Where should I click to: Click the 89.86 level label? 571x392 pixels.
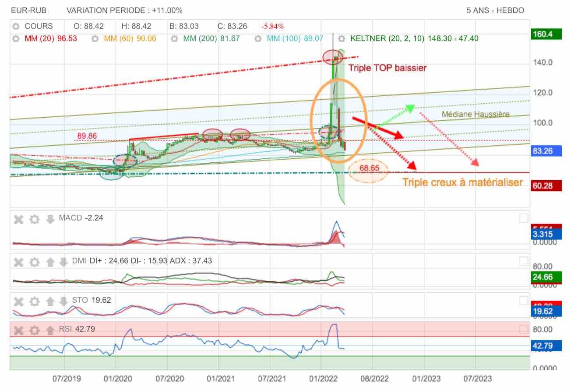87,136
